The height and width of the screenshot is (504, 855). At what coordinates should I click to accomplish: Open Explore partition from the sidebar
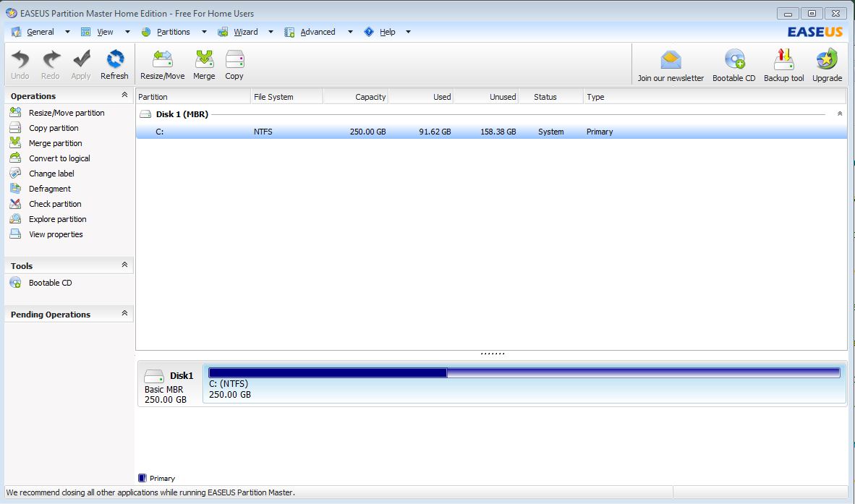click(x=57, y=220)
